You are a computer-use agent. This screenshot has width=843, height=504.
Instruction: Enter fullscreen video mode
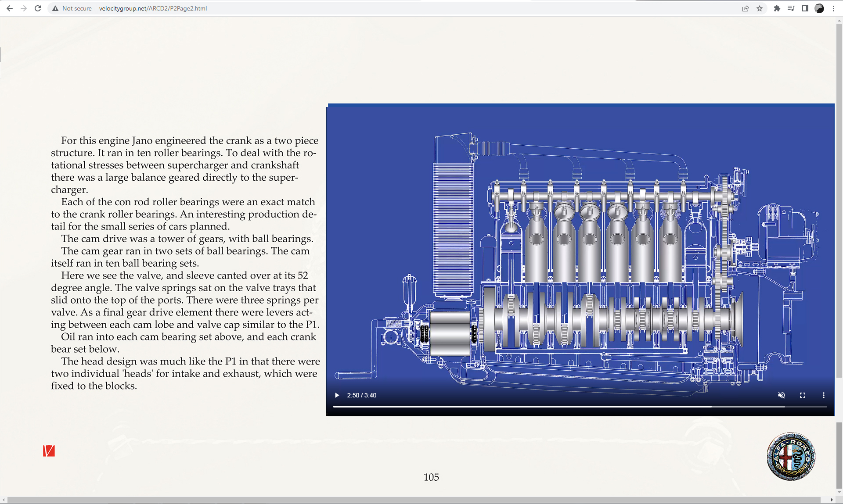pyautogui.click(x=803, y=395)
